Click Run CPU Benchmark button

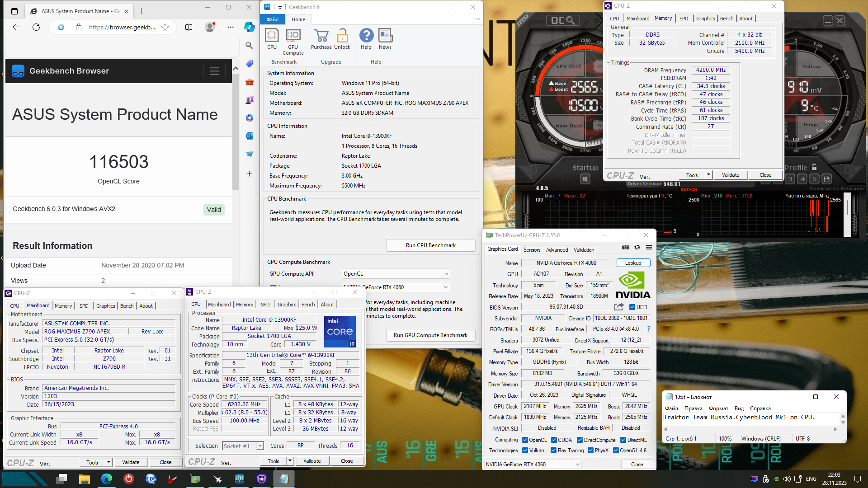pos(430,245)
